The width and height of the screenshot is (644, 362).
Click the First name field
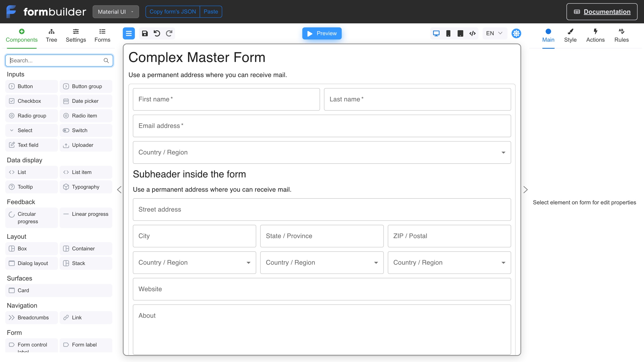click(226, 99)
